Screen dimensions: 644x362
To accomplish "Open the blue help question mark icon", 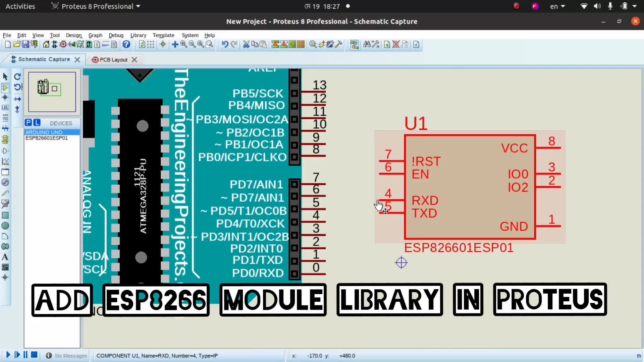I will [x=126, y=44].
